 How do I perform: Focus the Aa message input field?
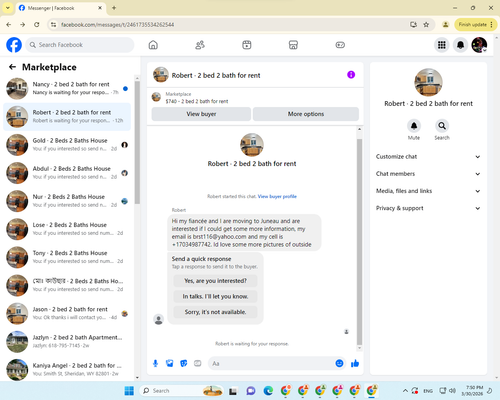[272, 363]
